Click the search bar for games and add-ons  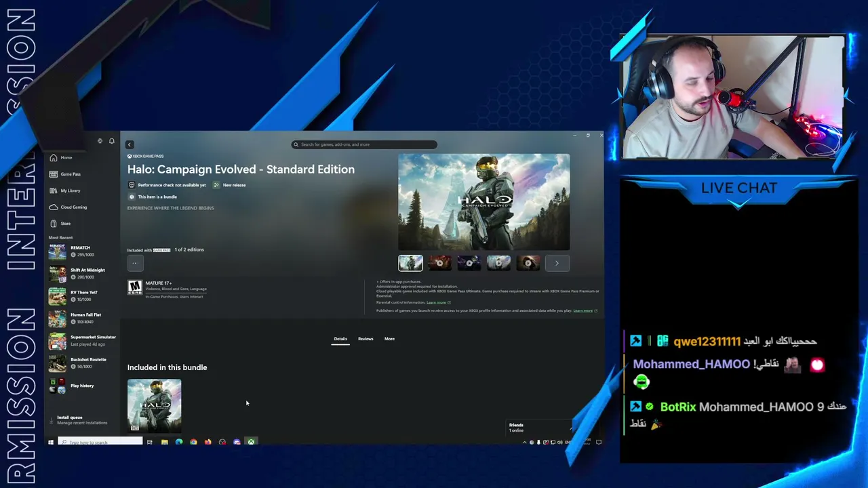[364, 144]
